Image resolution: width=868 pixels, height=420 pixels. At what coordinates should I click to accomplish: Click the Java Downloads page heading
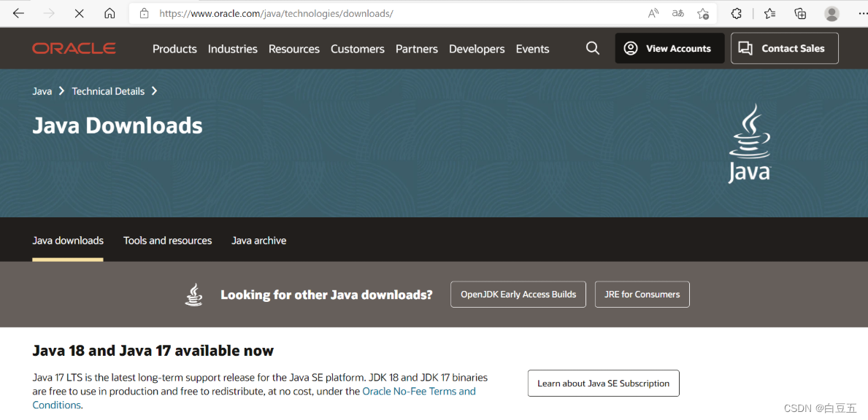(118, 125)
